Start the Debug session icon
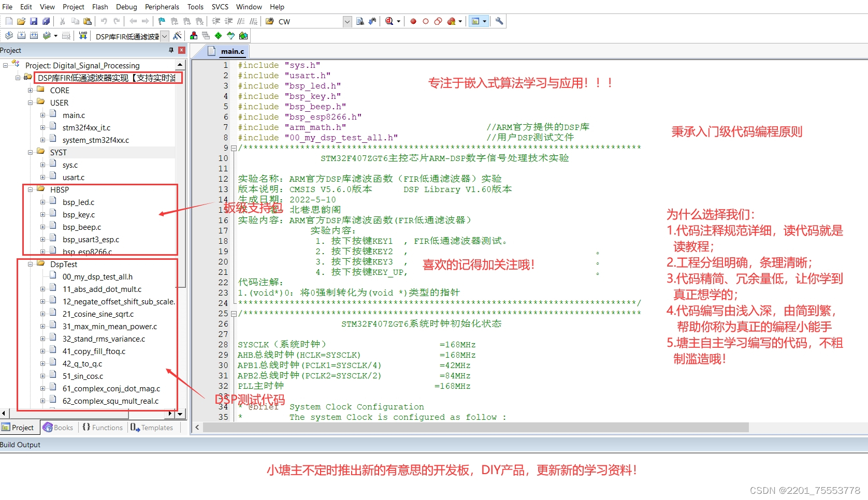This screenshot has height=500, width=868. coord(389,21)
